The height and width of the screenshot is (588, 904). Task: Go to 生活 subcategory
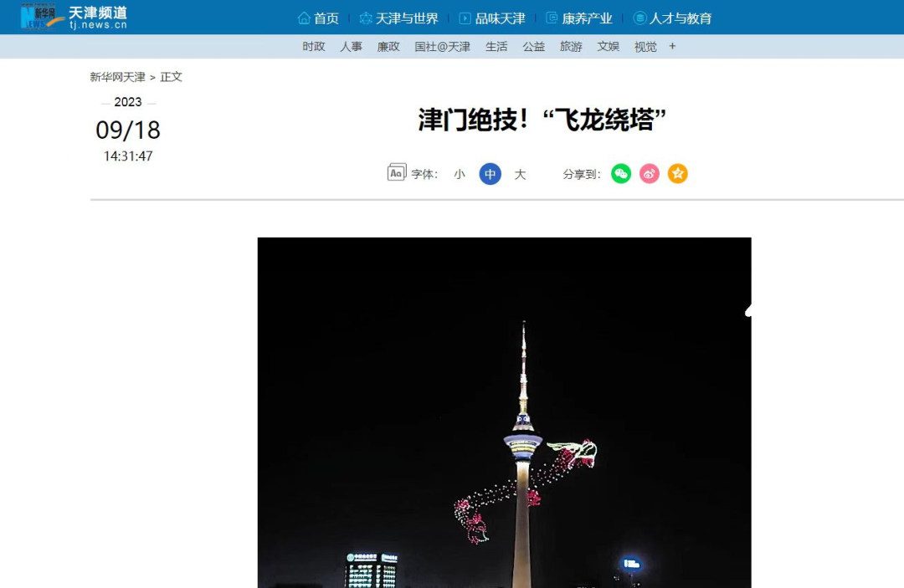(x=496, y=47)
